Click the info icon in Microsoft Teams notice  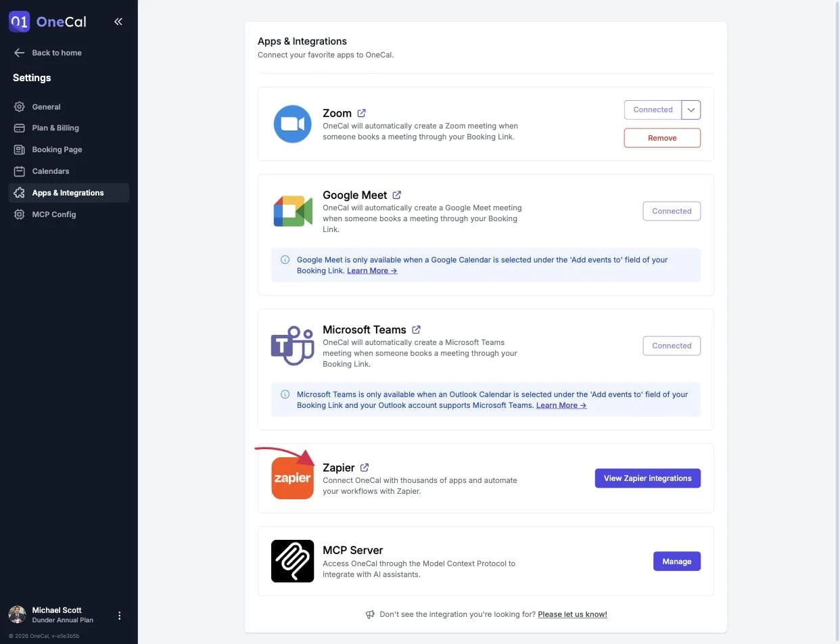[285, 394]
